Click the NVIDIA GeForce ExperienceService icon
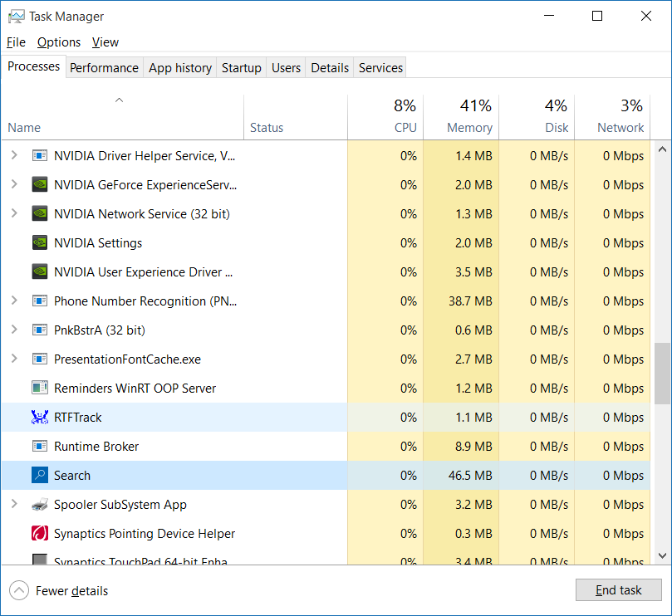 click(40, 184)
